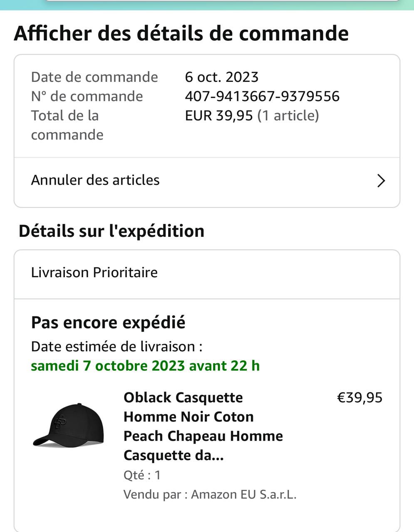Tap the black cap product thumbnail
The image size is (414, 532).
click(x=68, y=425)
